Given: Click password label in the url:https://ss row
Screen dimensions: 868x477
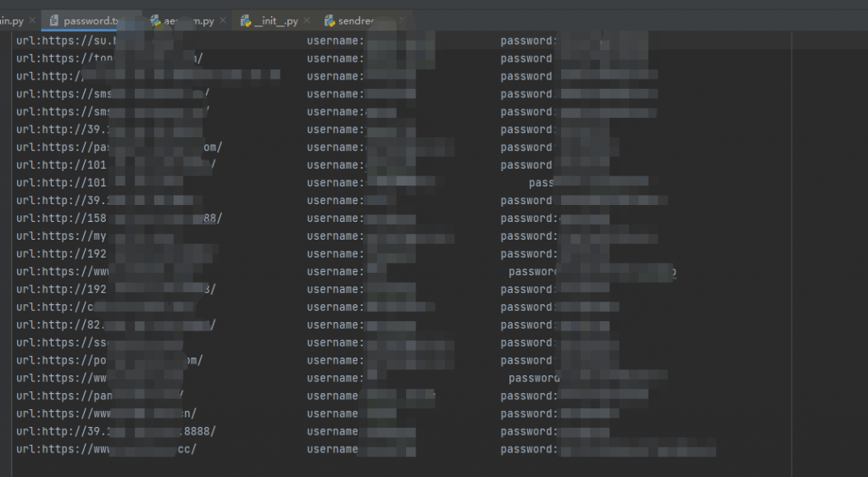Looking at the screenshot, I should click(527, 342).
